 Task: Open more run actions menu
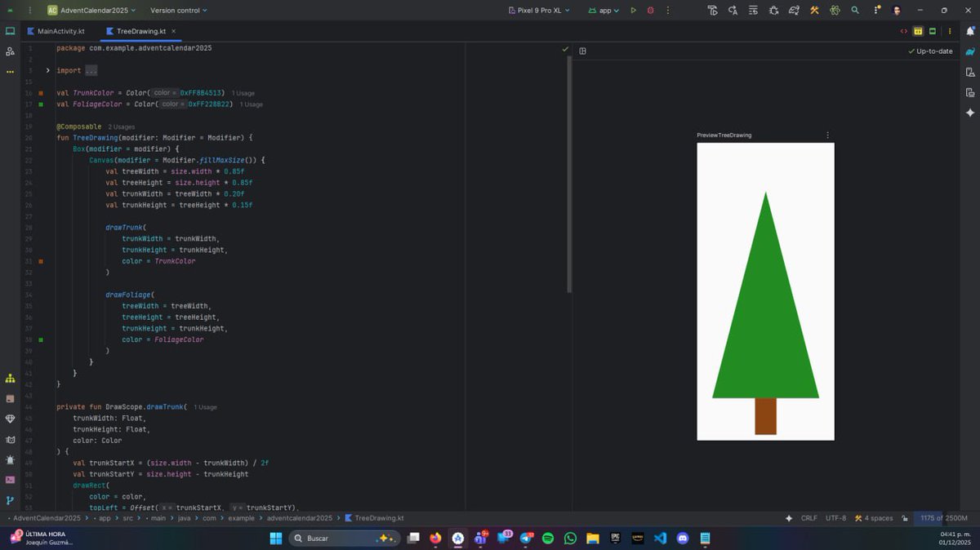pyautogui.click(x=670, y=11)
